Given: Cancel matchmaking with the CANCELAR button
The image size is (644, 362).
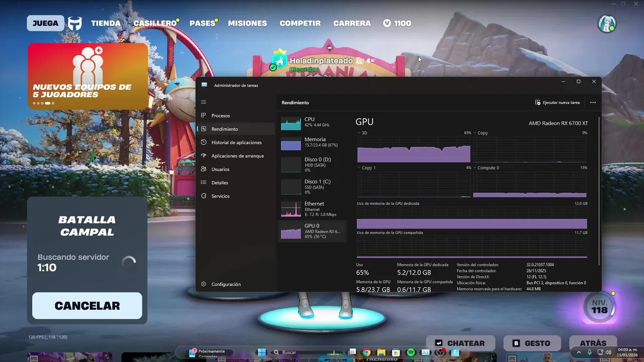Looking at the screenshot, I should click(x=87, y=306).
